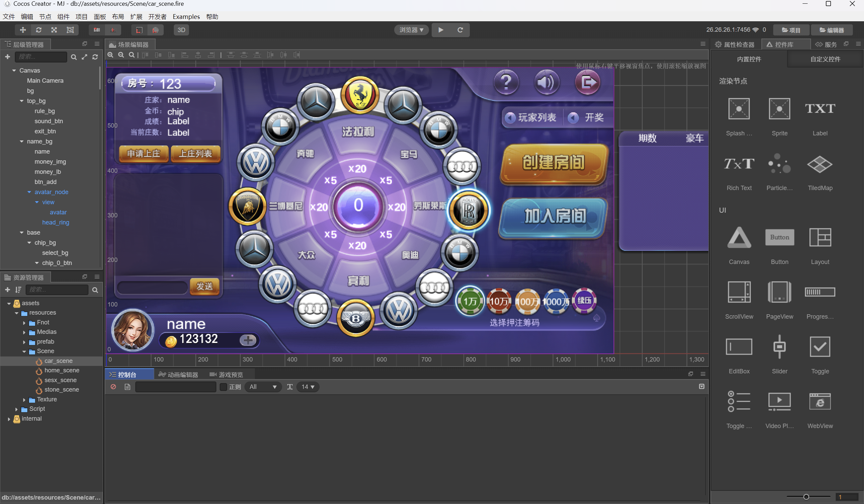Click the play preview button
Viewport: 864px width, 504px height.
pyautogui.click(x=440, y=30)
